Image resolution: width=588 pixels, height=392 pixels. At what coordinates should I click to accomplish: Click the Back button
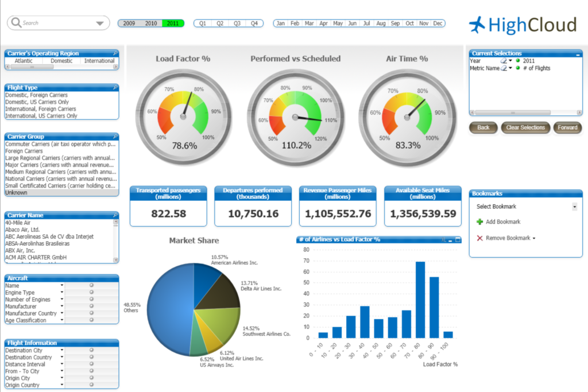pyautogui.click(x=483, y=127)
